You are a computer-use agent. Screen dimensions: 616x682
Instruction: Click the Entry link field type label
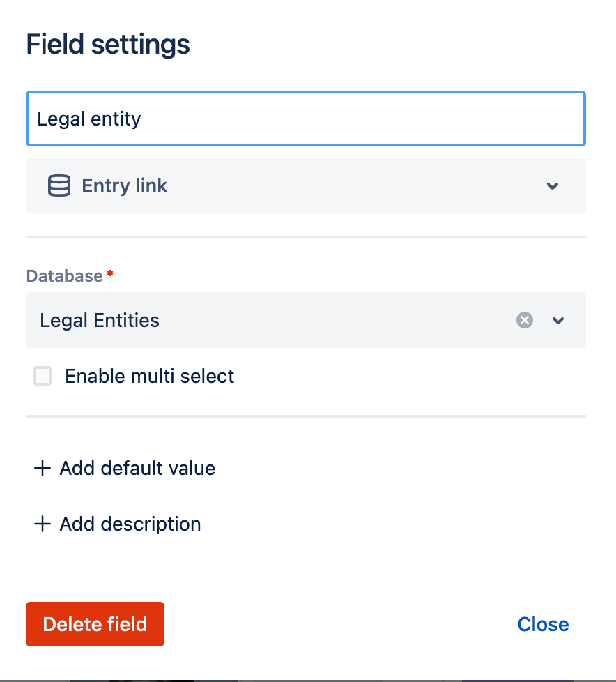click(x=125, y=186)
